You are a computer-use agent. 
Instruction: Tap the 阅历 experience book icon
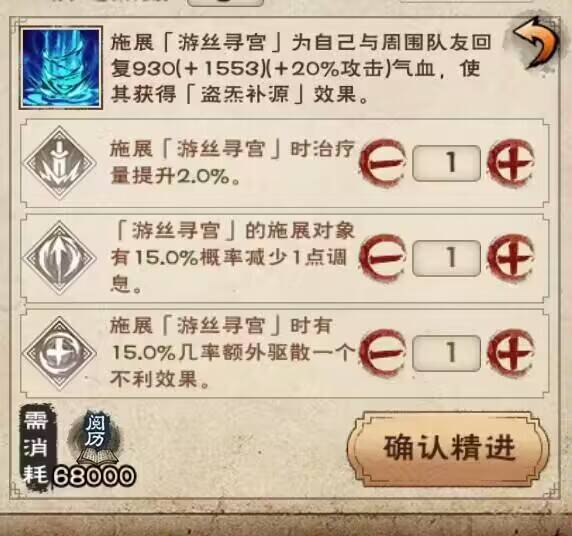[96, 439]
